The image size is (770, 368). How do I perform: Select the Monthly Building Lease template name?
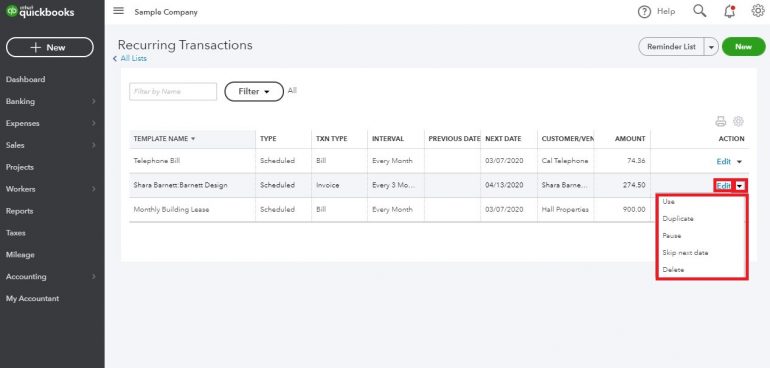(171, 209)
